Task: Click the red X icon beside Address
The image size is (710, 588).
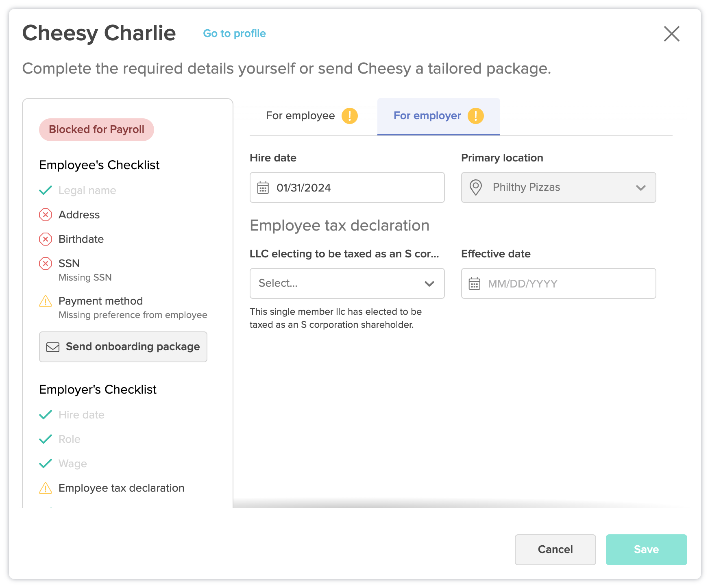Action: (46, 215)
